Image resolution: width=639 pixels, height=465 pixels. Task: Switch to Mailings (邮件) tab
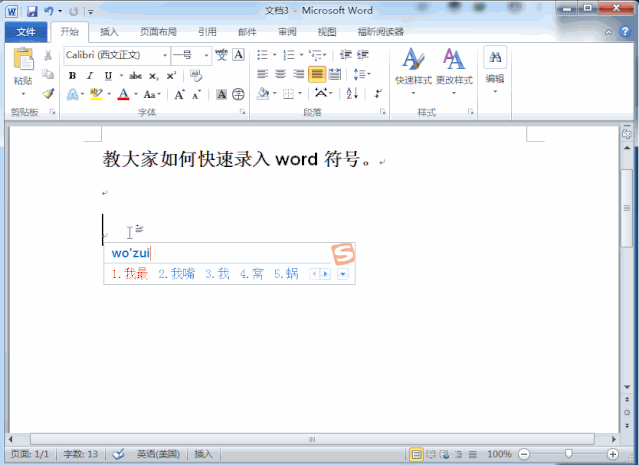247,32
